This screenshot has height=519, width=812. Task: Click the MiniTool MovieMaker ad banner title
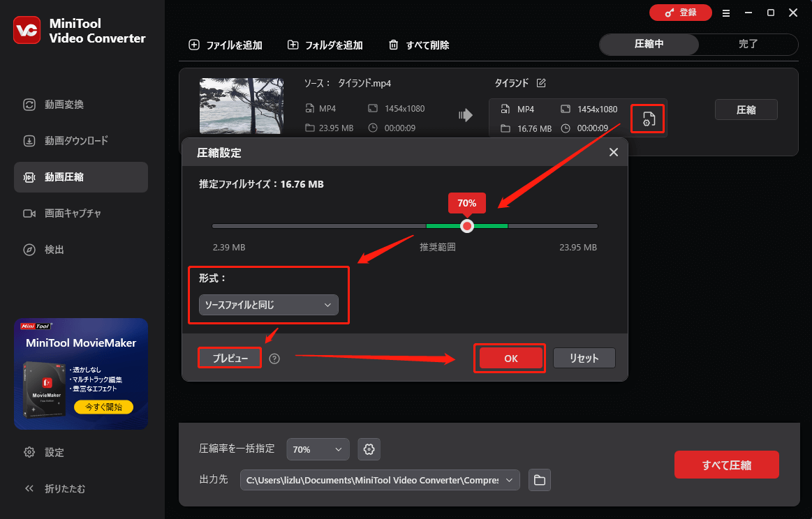81,343
